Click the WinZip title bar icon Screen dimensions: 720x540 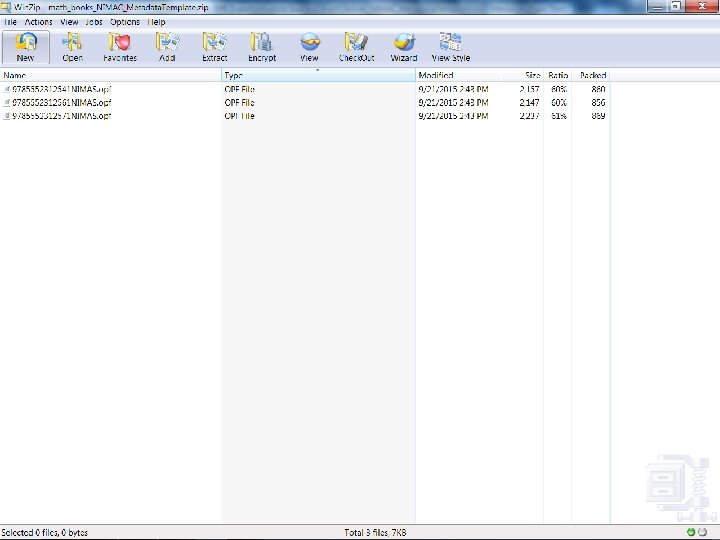pos(6,7)
